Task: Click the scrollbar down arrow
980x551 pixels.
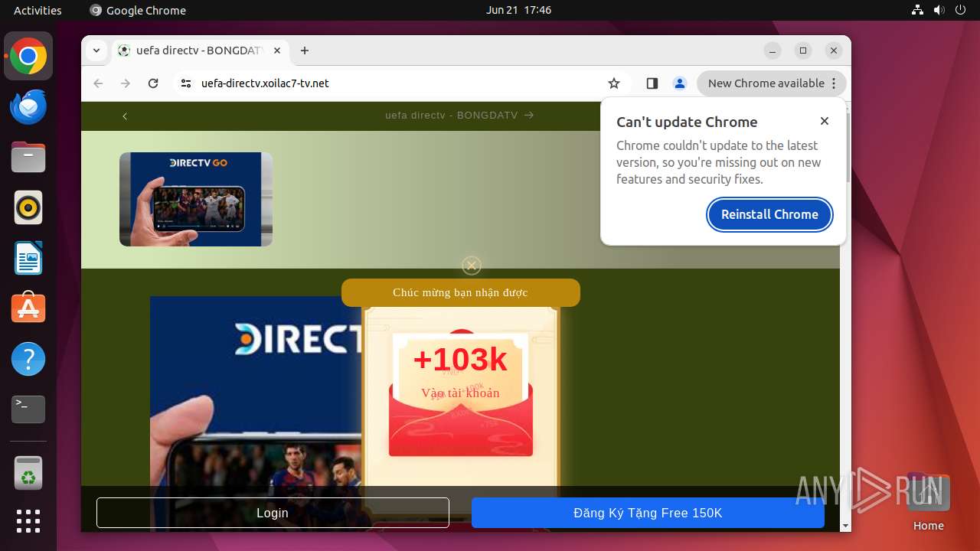Action: click(845, 526)
